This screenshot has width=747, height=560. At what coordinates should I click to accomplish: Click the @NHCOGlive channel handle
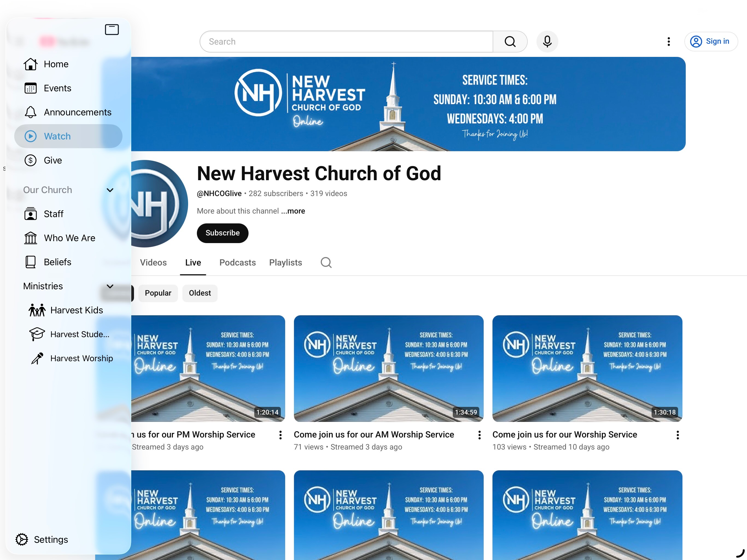(x=219, y=194)
